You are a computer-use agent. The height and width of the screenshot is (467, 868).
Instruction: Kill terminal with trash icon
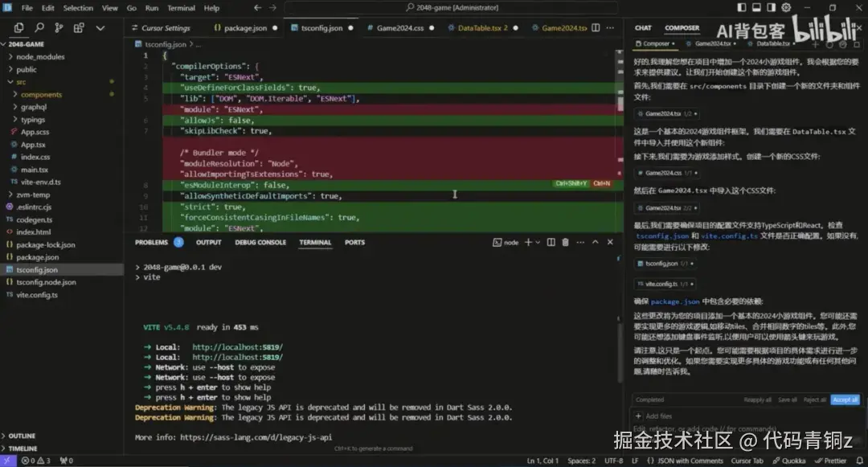pyautogui.click(x=565, y=243)
